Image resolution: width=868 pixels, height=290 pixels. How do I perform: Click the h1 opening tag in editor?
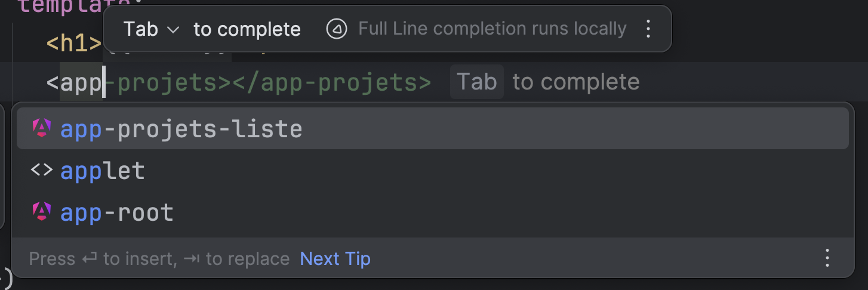74,43
